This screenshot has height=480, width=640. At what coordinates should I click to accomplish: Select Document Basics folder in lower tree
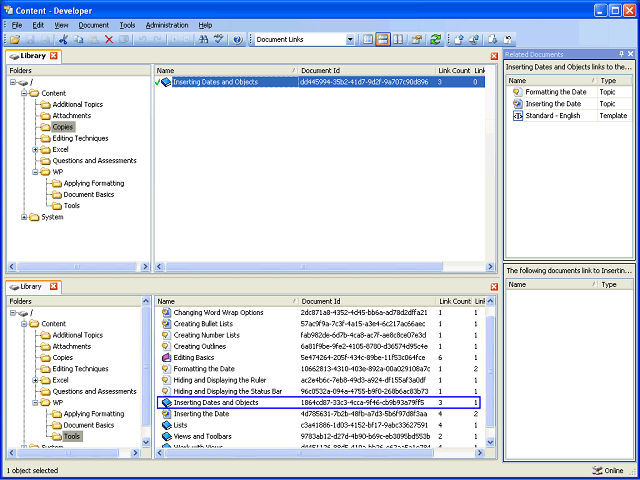(x=89, y=425)
